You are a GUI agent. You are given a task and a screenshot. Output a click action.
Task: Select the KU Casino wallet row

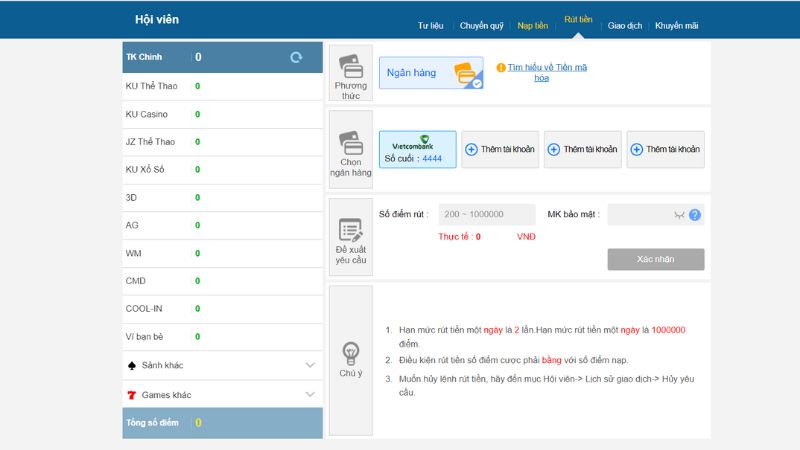pos(222,114)
